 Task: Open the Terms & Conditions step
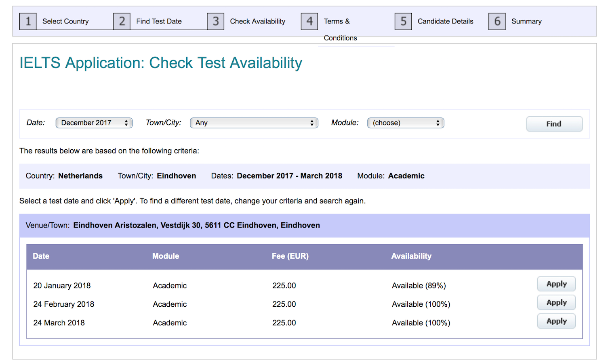coord(340,29)
